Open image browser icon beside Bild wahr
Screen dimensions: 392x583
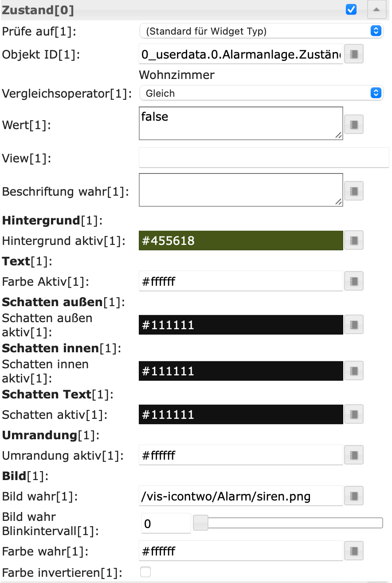click(x=353, y=496)
